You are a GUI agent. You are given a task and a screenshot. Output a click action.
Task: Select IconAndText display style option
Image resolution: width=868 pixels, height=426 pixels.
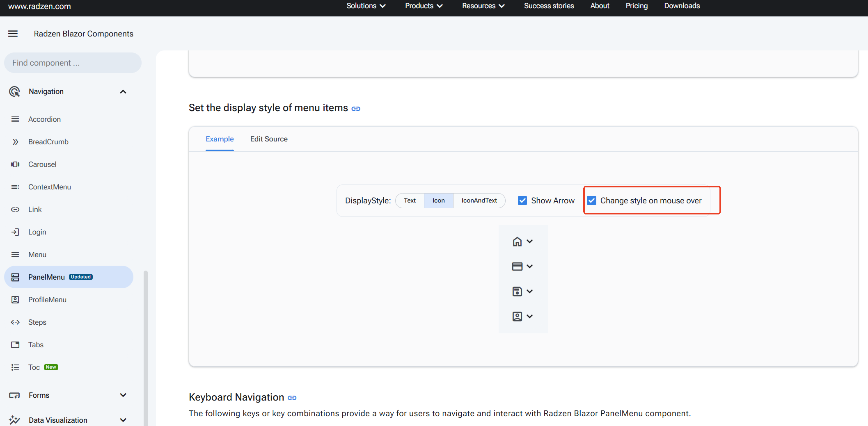479,200
